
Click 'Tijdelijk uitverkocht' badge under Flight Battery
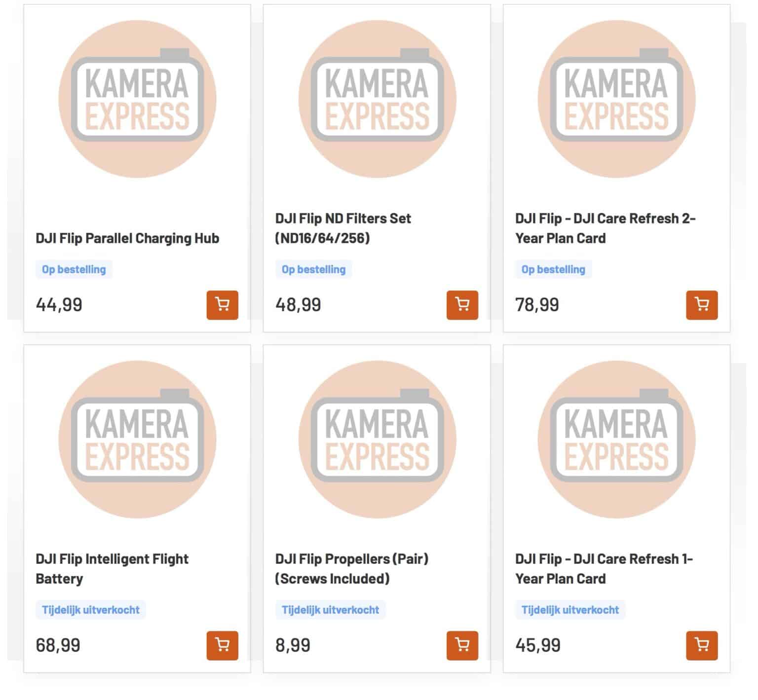pos(91,610)
